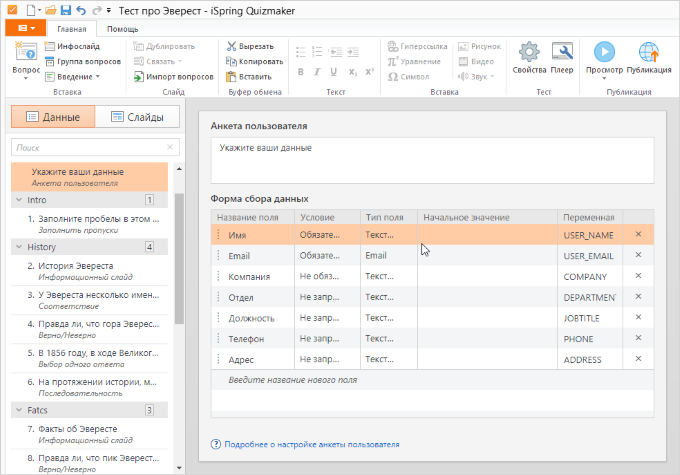The image size is (680, 475).
Task: Toggle bold text formatting
Action: coord(301,72)
